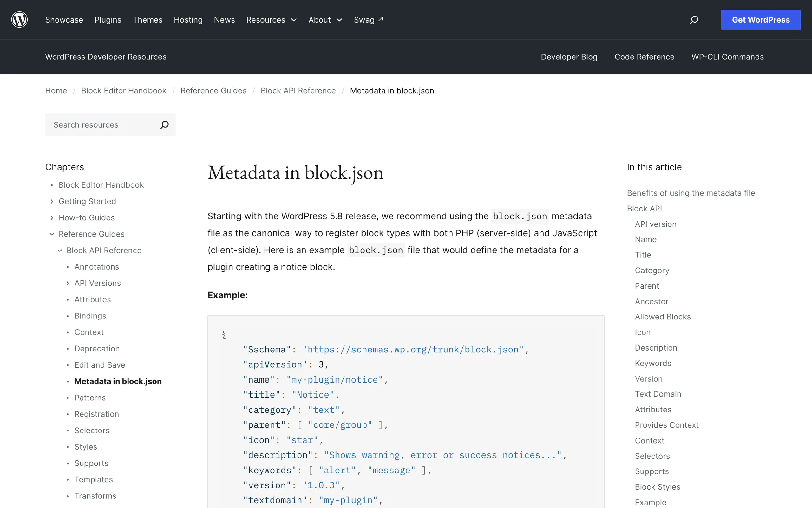This screenshot has width=812, height=508.
Task: Go to the Hosting page
Action: click(x=188, y=20)
